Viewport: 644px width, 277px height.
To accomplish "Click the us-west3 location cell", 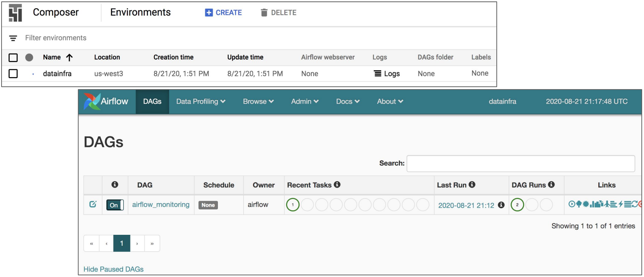I will 109,73.
